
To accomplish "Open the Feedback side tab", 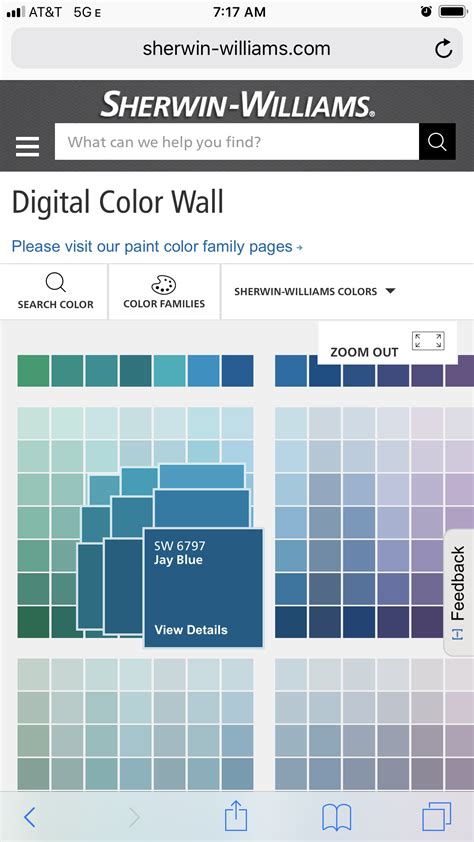I will [x=458, y=592].
